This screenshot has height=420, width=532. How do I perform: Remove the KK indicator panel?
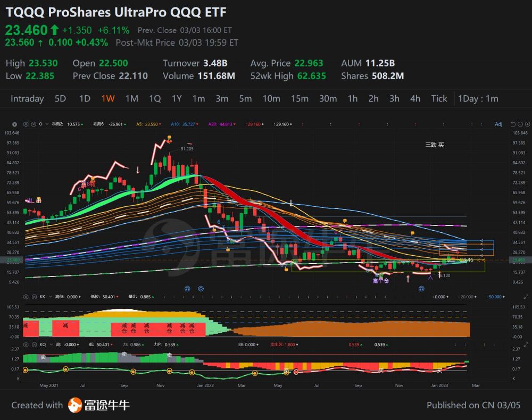pyautogui.click(x=34, y=297)
